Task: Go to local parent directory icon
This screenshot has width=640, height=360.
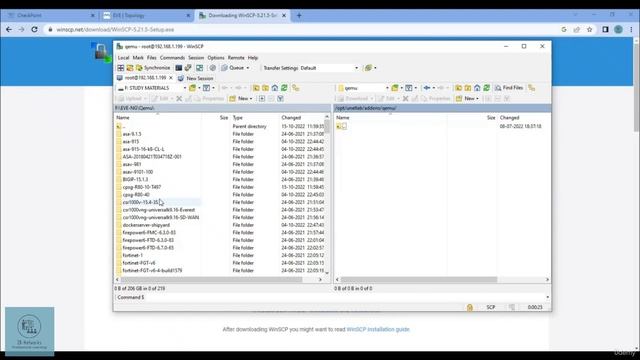Action: pos(256,88)
